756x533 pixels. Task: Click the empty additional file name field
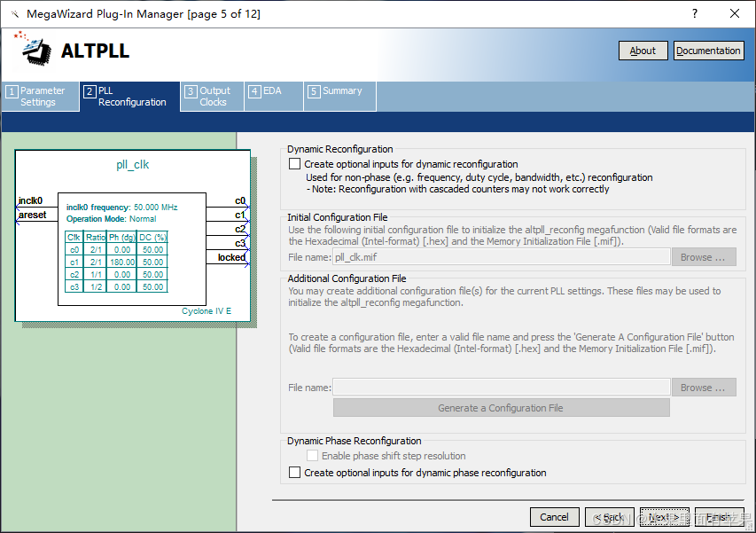pos(502,388)
